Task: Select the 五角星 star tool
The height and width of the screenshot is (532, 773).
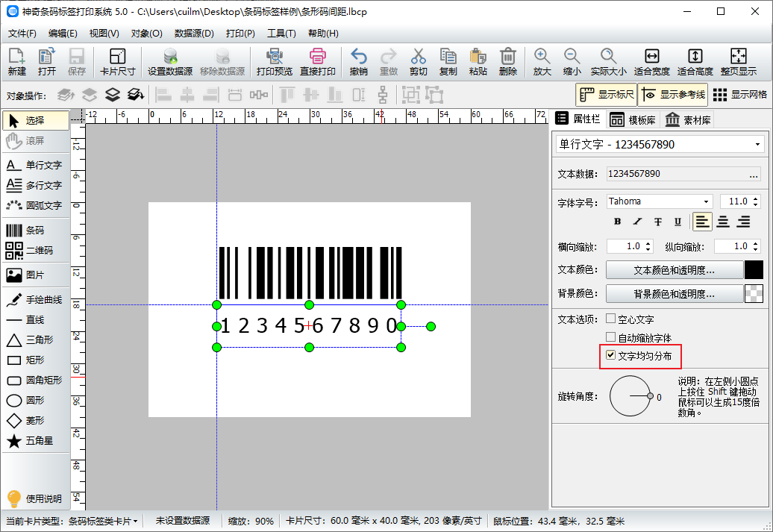Action: [36, 441]
